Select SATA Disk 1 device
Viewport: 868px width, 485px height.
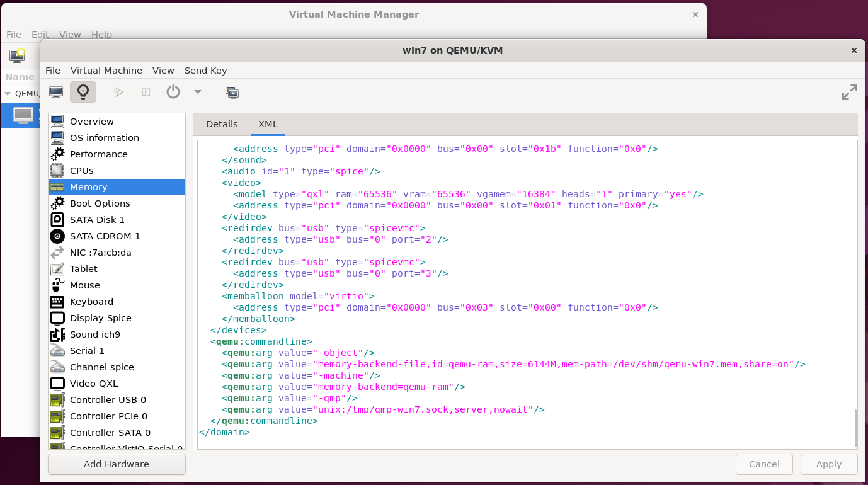click(117, 220)
